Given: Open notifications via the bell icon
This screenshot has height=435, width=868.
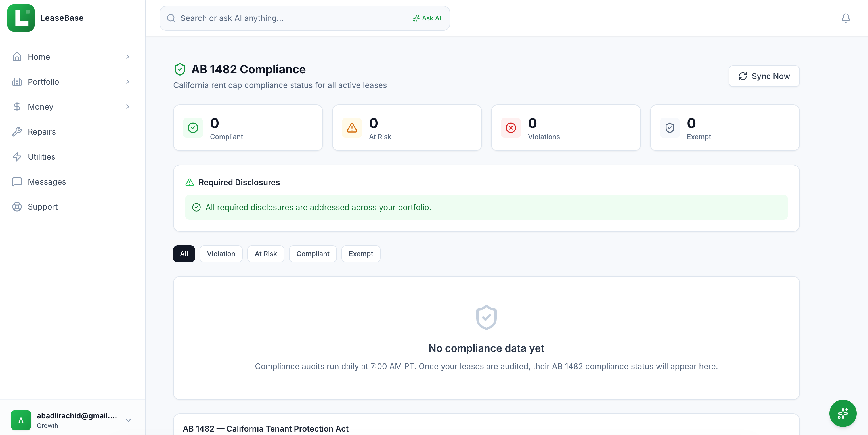Looking at the screenshot, I should 845,18.
